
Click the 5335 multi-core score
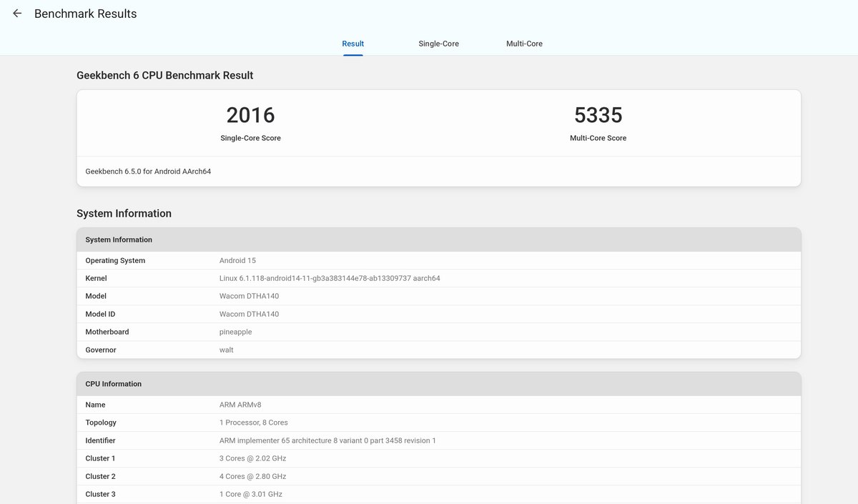pyautogui.click(x=598, y=115)
